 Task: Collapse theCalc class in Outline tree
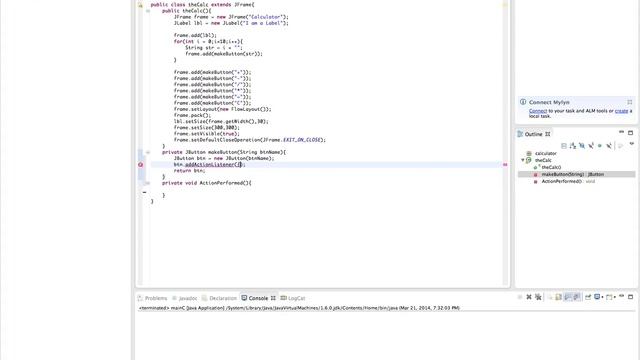(x=522, y=160)
